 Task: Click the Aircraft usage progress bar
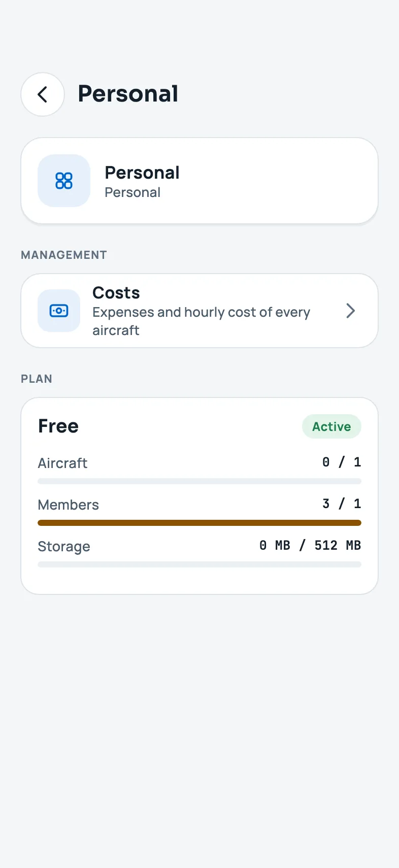coord(199,481)
